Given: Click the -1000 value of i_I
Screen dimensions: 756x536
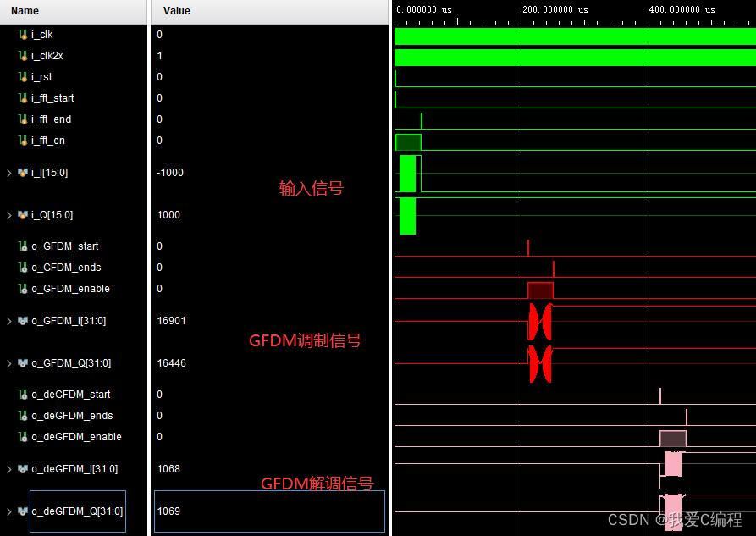Looking at the screenshot, I should point(169,173).
